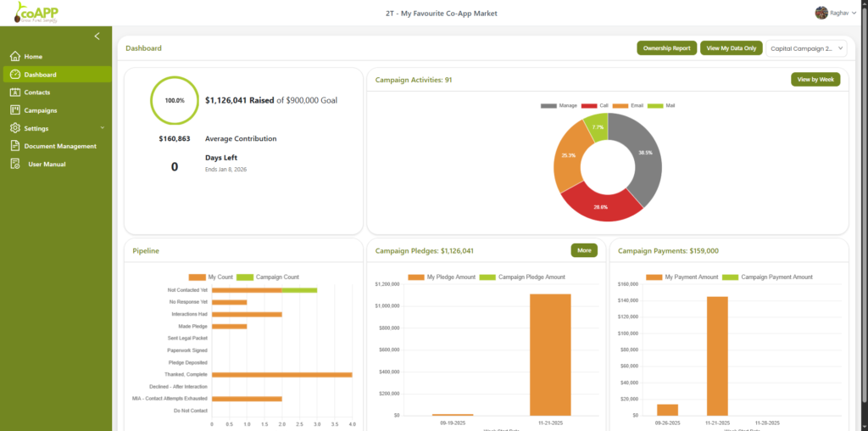Click the Settings gear icon

pyautogui.click(x=15, y=128)
